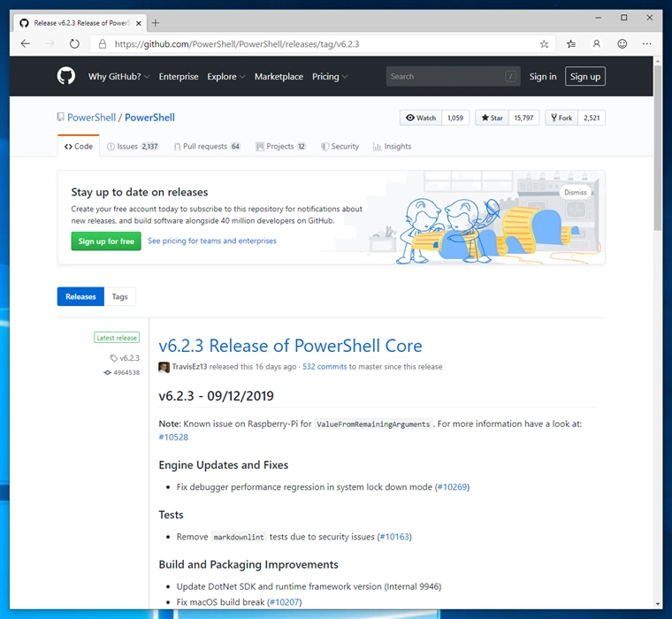Expand Why GitHub? dropdown

(118, 76)
